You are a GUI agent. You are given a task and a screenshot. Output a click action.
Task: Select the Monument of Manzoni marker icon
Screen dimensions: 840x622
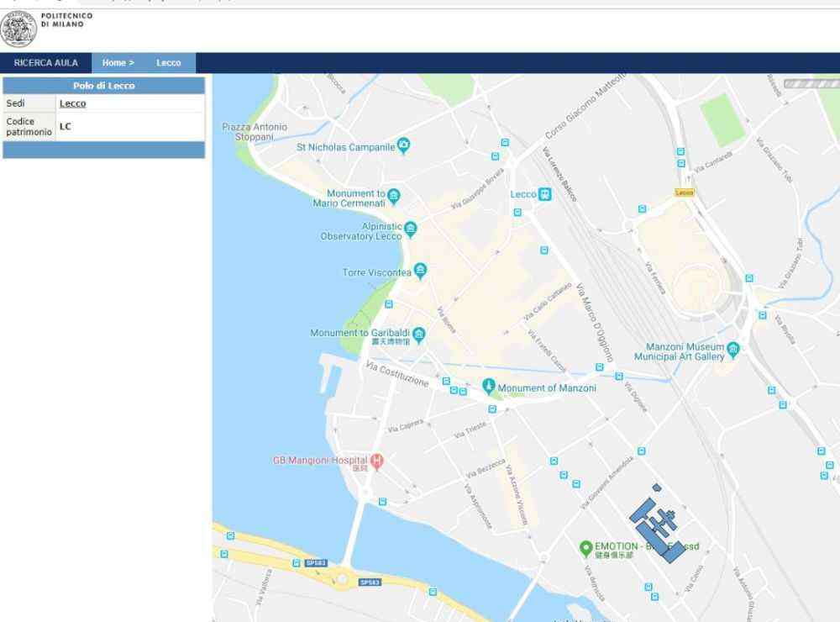(x=488, y=386)
